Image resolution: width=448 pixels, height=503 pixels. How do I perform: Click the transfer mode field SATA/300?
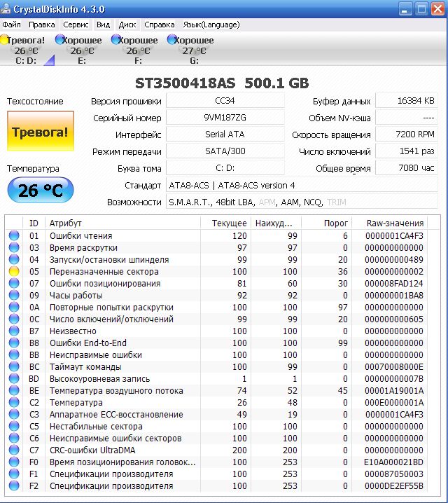click(x=225, y=151)
